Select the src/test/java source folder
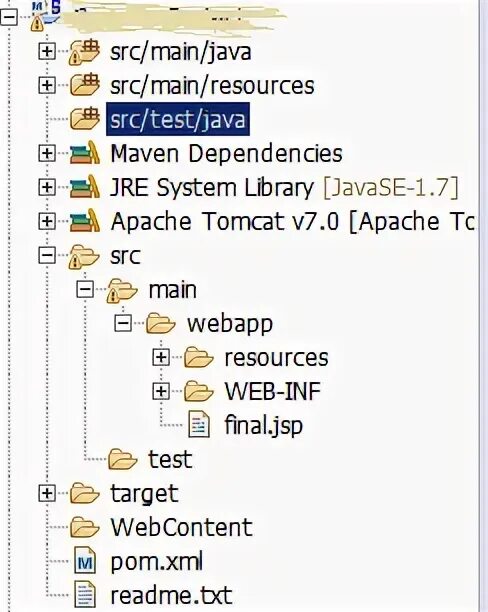Image resolution: width=488 pixels, height=612 pixels. tap(178, 119)
